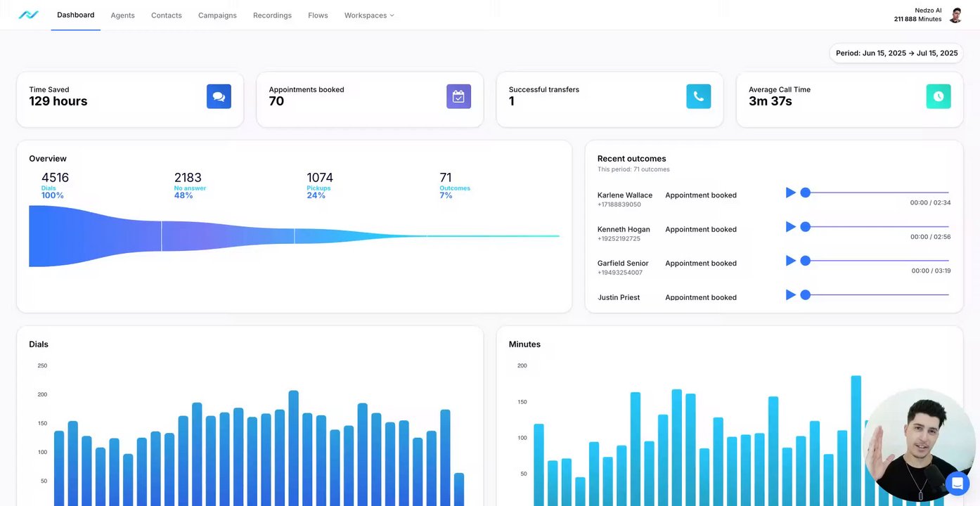Click Karlene Wallace's Appointment booked outcome
The width and height of the screenshot is (980, 506).
(x=701, y=195)
